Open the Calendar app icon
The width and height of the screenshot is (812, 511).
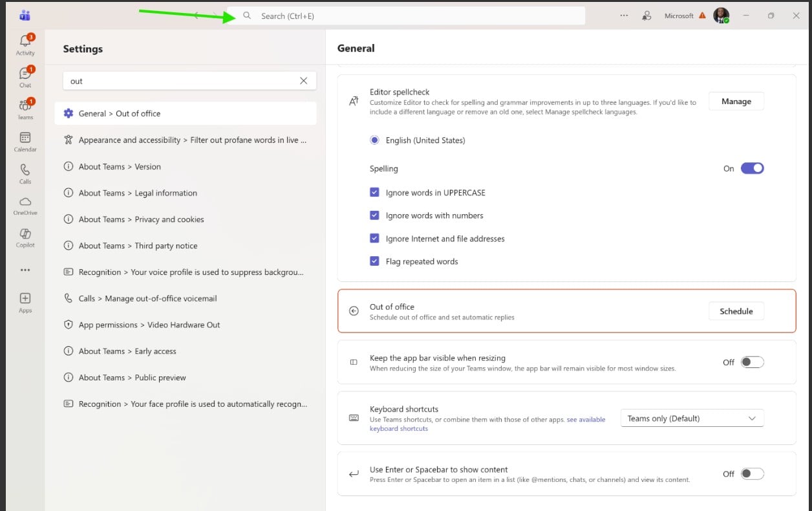(x=25, y=140)
